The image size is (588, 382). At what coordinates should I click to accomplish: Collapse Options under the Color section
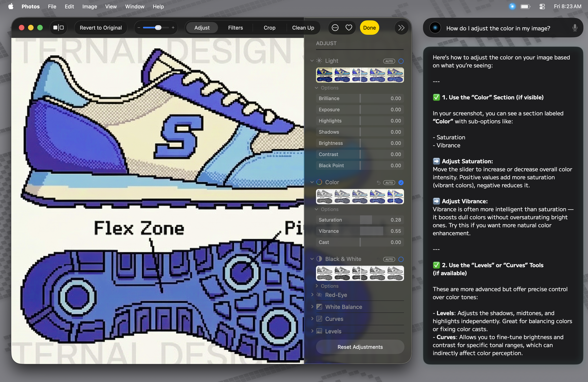click(316, 209)
